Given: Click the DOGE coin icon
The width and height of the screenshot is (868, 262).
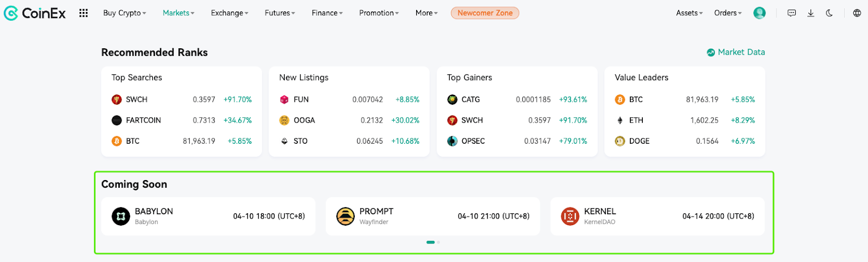Looking at the screenshot, I should pos(620,141).
